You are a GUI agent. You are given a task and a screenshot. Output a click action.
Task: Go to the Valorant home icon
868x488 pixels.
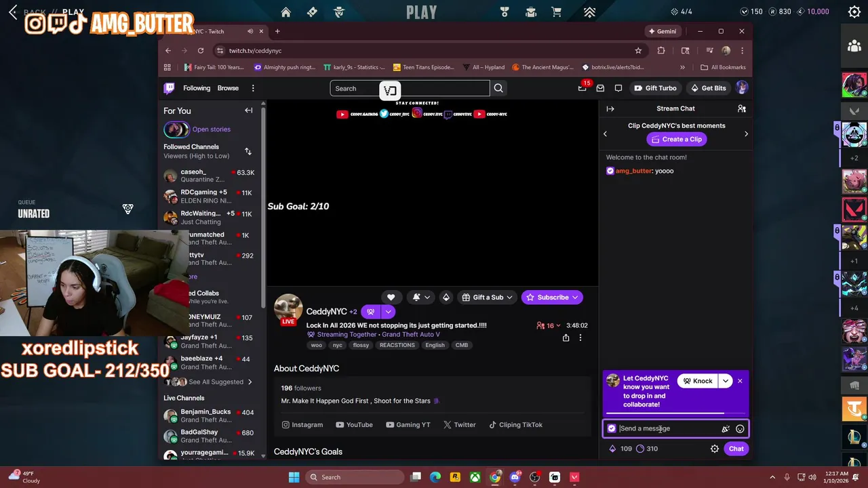point(286,12)
